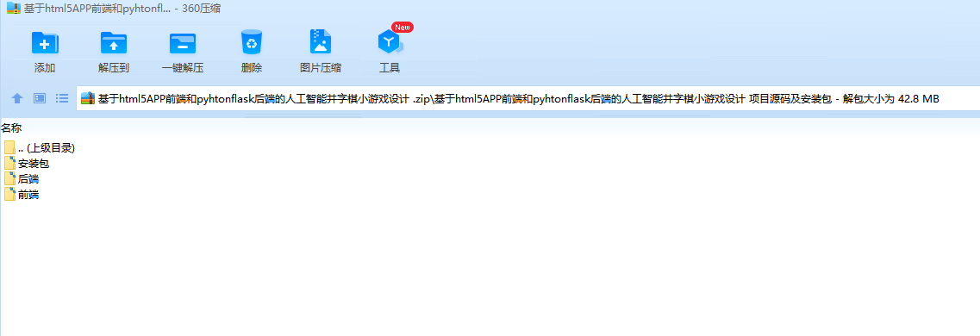Viewport: 980px width, 336px height.
Task: Click the 后端 folder icon
Action: pyautogui.click(x=9, y=179)
